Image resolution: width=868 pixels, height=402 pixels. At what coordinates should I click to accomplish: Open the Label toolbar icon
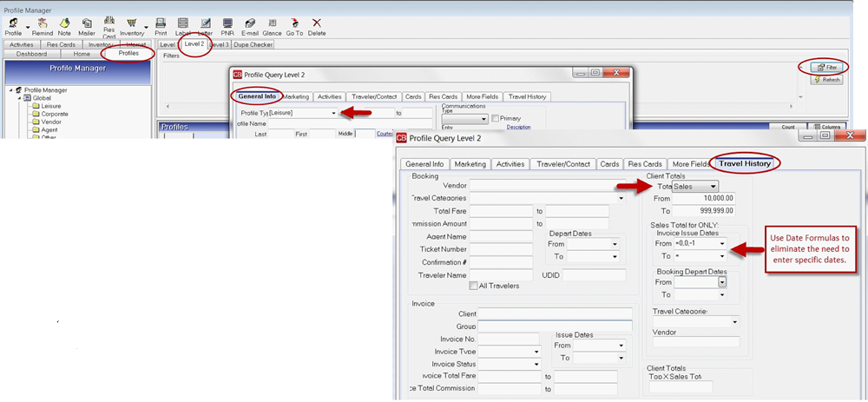[x=182, y=23]
